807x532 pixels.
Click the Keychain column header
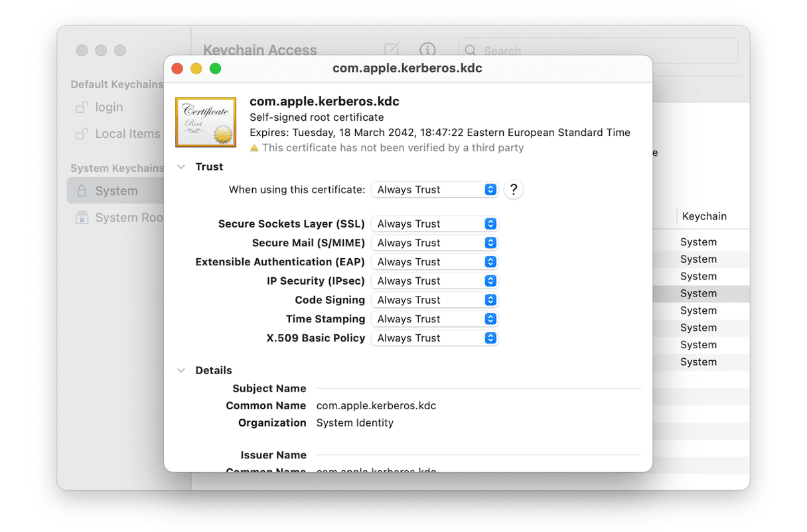(704, 216)
